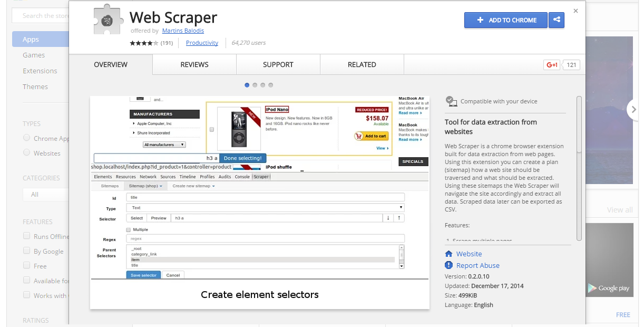
Task: Click the Report Abuse exclamation icon
Action: tap(448, 265)
